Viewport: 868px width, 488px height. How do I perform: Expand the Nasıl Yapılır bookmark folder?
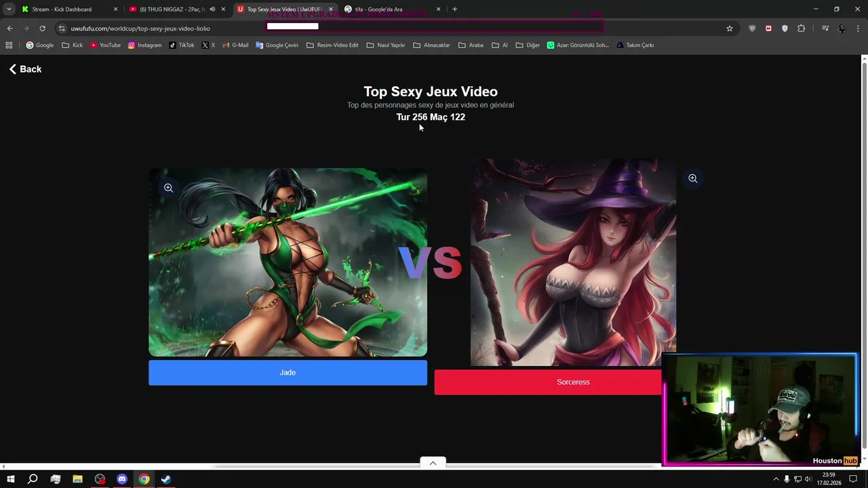(386, 45)
